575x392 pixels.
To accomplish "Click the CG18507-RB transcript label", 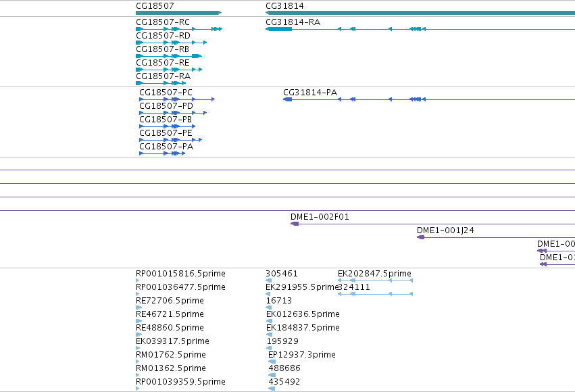I will (x=162, y=49).
